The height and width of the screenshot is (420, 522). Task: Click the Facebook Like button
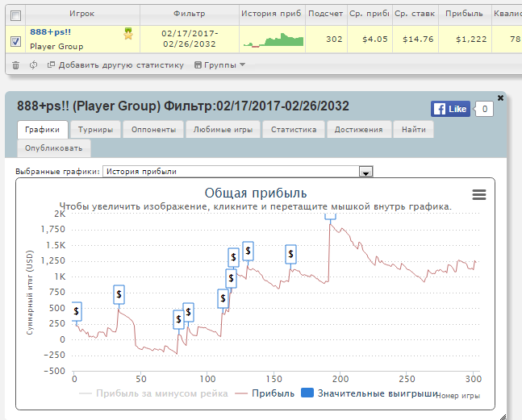point(450,109)
